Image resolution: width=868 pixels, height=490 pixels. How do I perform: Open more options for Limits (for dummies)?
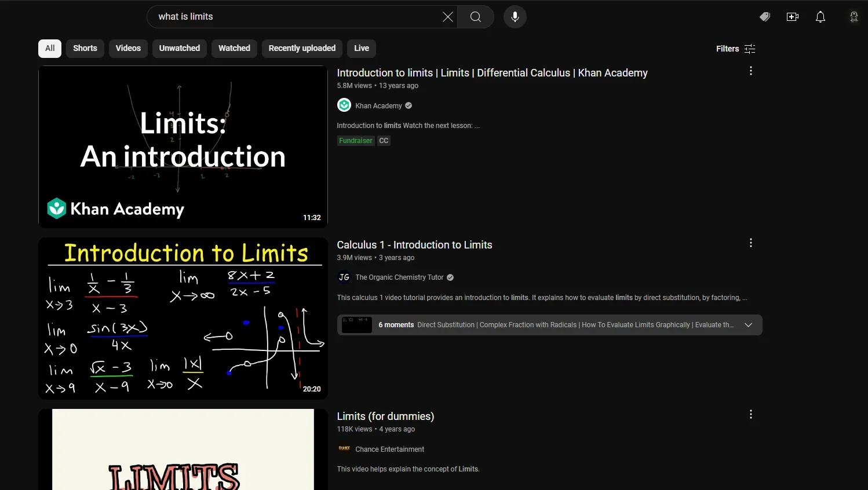point(751,414)
